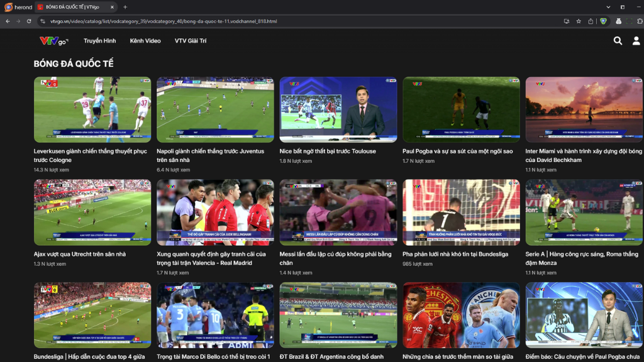Open the Manchester United vs City thumbnail
This screenshot has width=644, height=362.
pos(461,315)
